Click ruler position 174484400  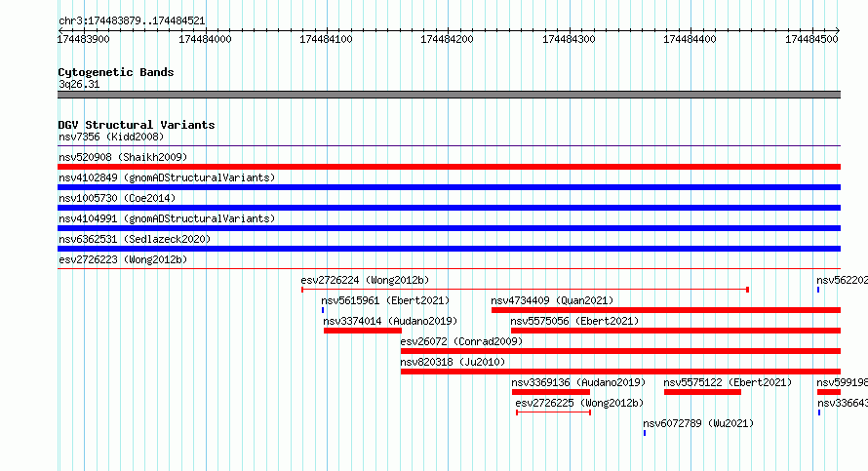coord(690,39)
